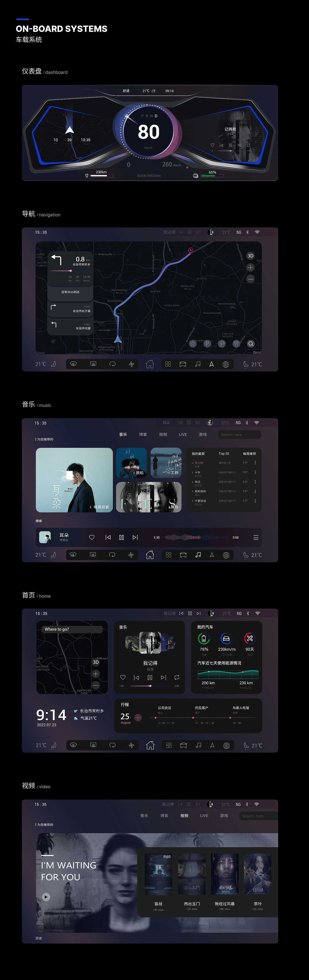Seek in the 耳朵 waveform progress bar

[196, 537]
